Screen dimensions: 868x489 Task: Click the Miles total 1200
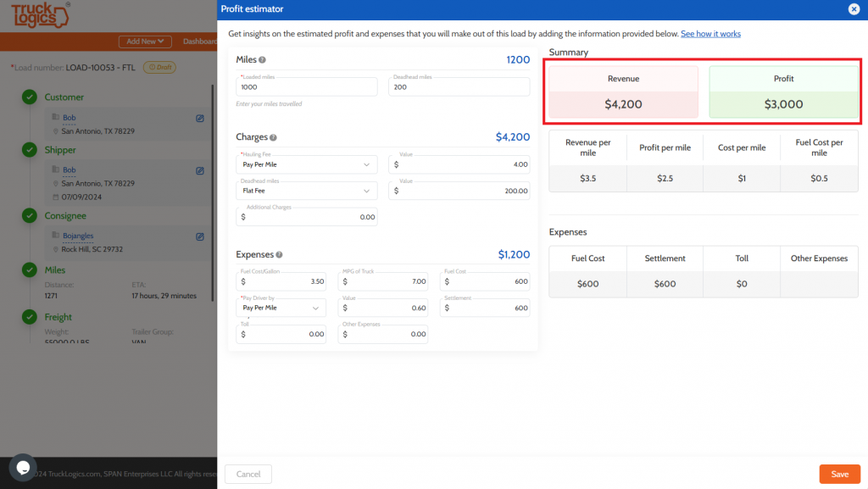point(518,59)
